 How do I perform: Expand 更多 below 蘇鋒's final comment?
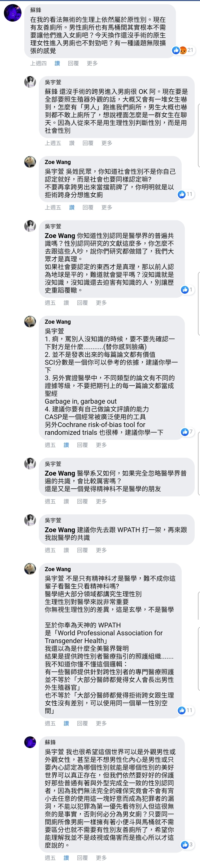(101, 857)
